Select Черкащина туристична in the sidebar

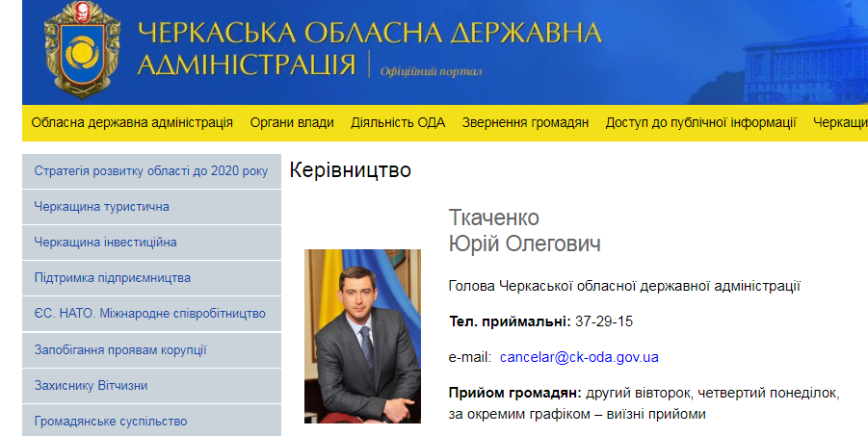(x=102, y=207)
